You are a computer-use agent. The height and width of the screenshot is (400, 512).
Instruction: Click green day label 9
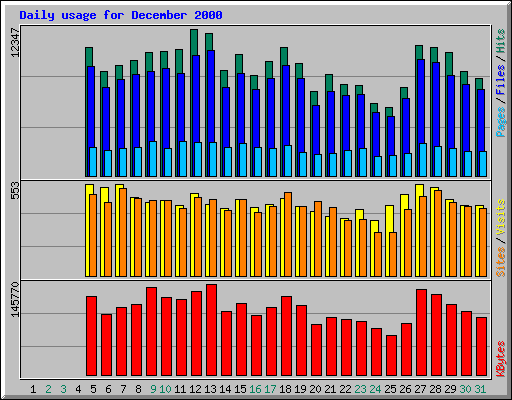(153, 389)
